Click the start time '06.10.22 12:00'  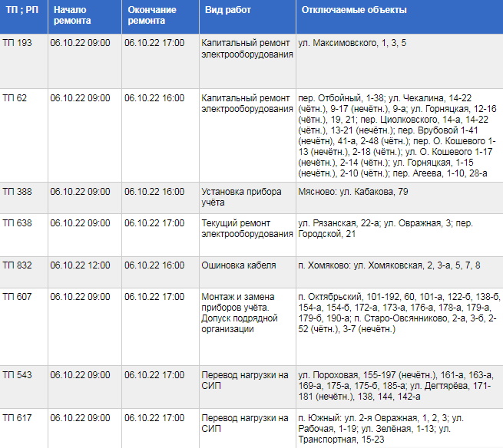point(81,265)
